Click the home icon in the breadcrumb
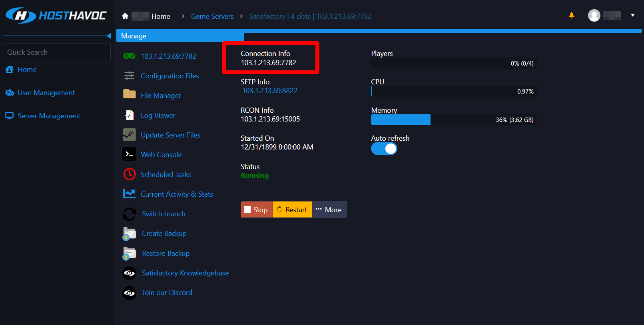 125,16
